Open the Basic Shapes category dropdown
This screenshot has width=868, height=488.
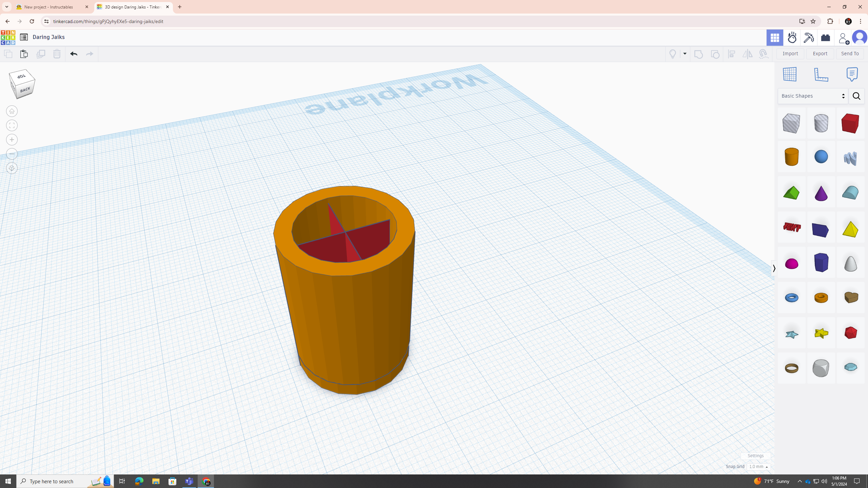pos(813,96)
